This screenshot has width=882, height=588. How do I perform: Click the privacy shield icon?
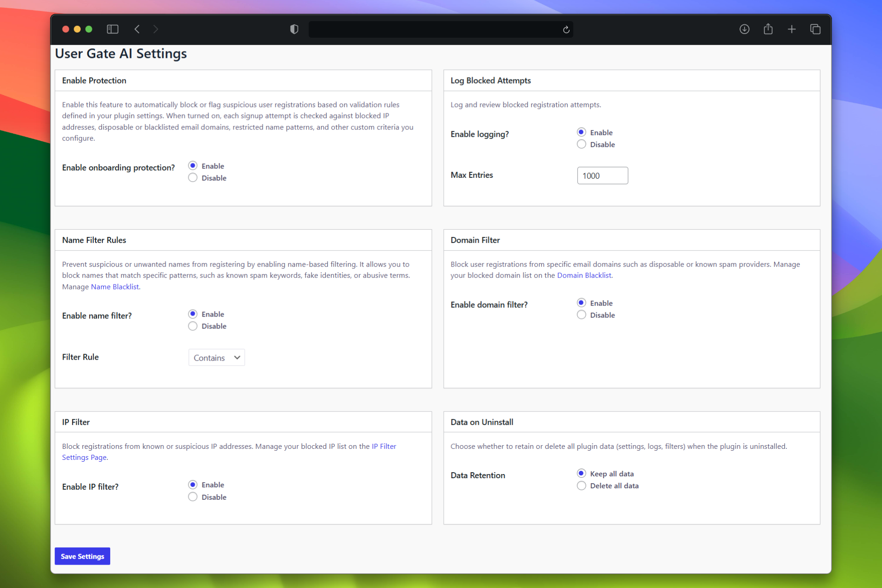(x=294, y=29)
